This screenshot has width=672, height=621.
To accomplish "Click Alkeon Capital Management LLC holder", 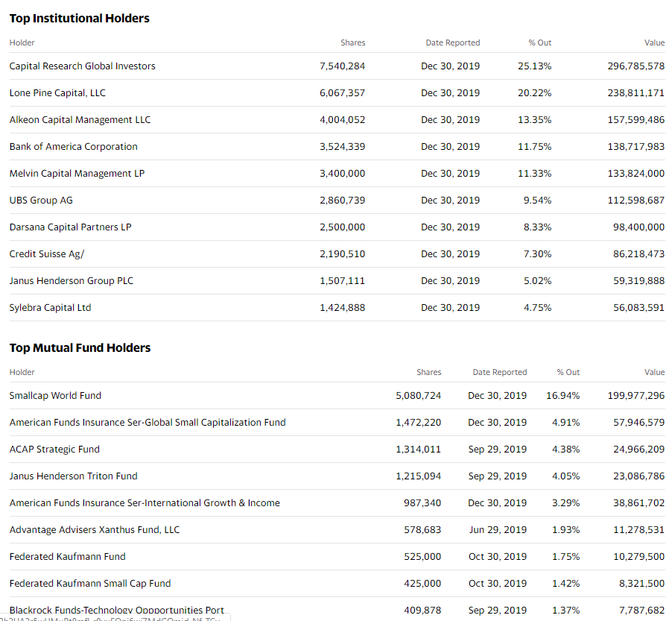I will click(x=80, y=120).
